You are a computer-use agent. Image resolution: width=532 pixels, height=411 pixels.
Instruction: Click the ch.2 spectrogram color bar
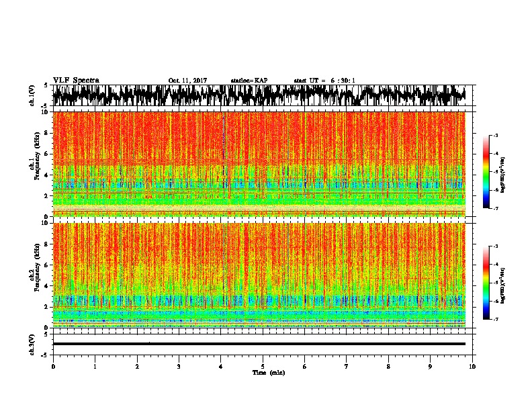click(x=486, y=283)
